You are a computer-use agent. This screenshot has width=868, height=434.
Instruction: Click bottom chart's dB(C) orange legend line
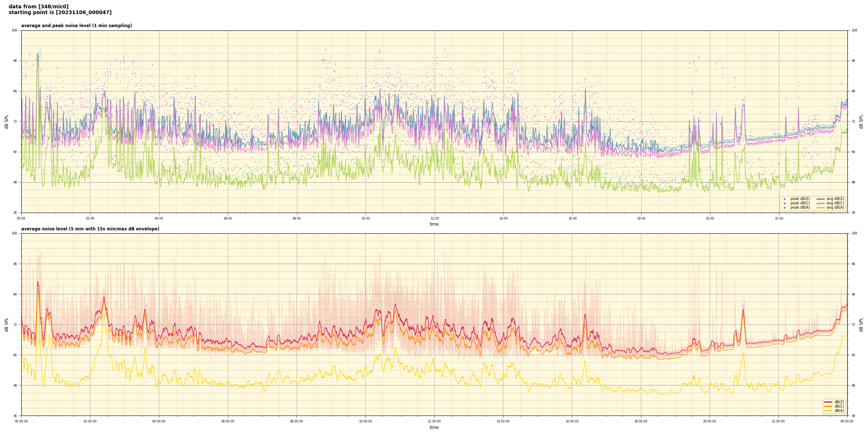[x=828, y=406]
